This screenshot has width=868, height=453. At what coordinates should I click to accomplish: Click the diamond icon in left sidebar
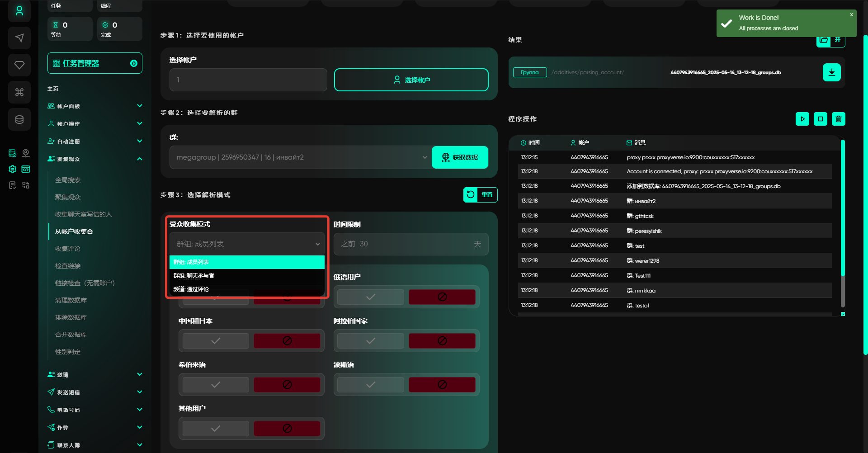tap(19, 65)
